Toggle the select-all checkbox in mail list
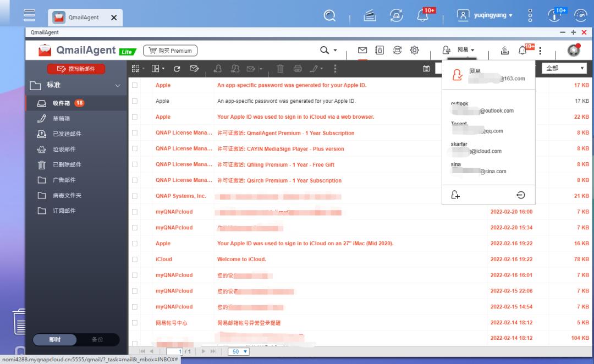 click(135, 68)
